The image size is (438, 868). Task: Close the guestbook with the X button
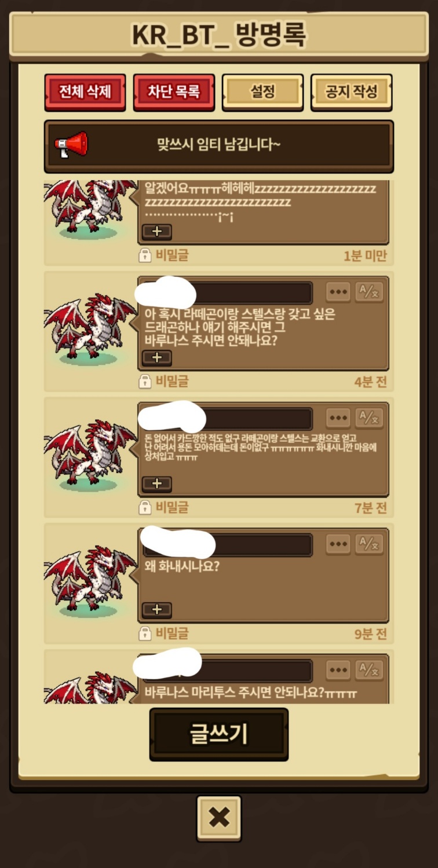point(219,818)
